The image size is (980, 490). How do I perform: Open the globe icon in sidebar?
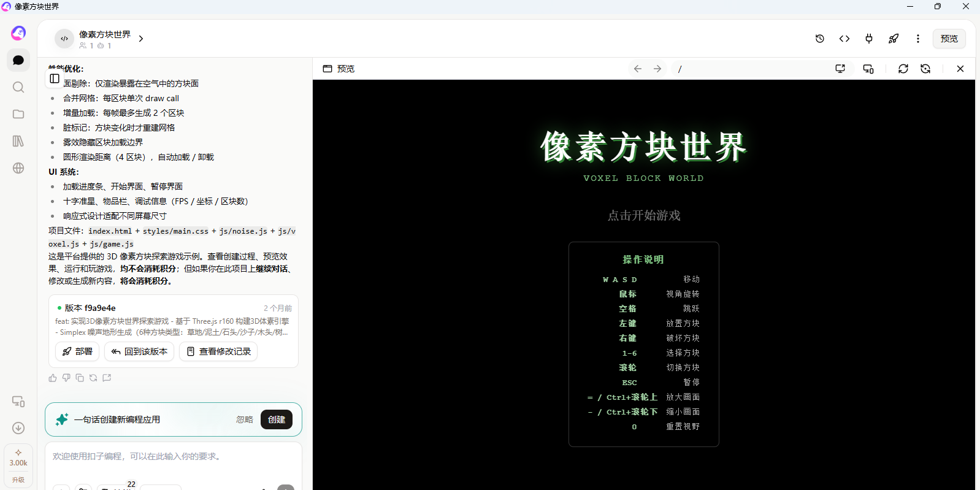point(18,168)
